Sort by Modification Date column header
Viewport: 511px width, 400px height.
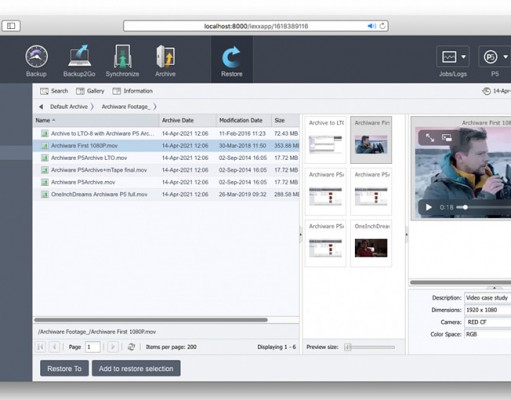point(244,120)
